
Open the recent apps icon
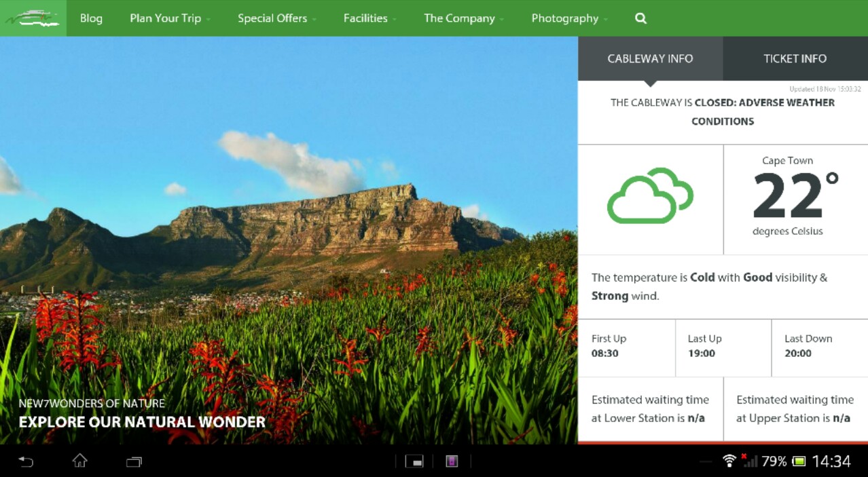coord(134,461)
